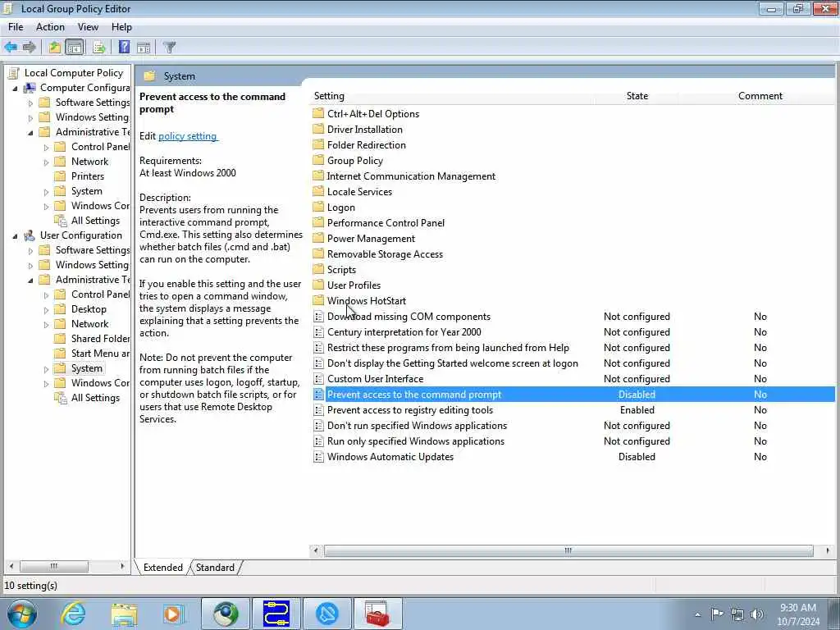Select 'Run only specified Windows applications' row
This screenshot has height=630, width=840.
pos(573,441)
